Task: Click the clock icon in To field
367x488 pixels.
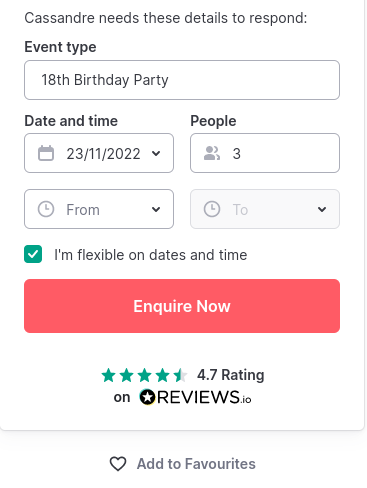Action: 212,209
